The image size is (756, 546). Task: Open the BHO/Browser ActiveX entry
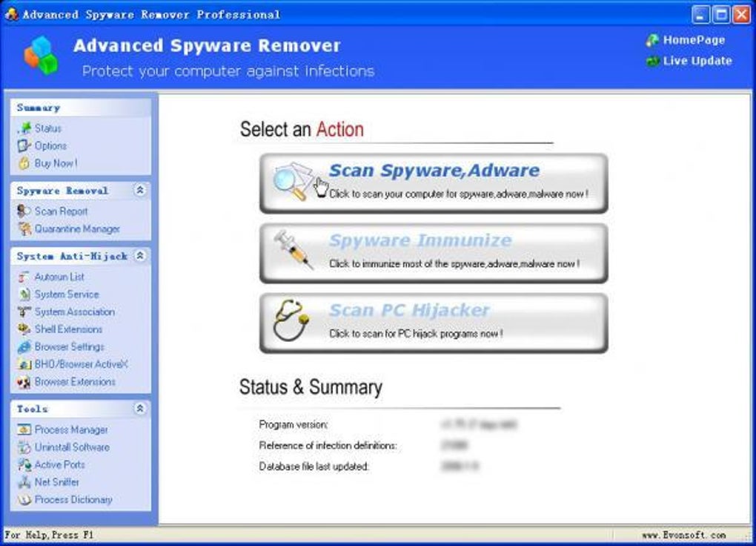(81, 364)
